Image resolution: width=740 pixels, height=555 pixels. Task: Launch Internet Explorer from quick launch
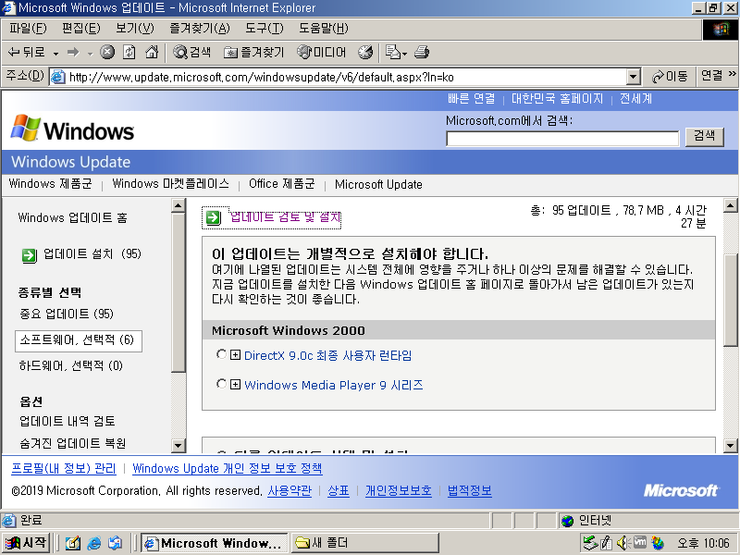coord(94,543)
